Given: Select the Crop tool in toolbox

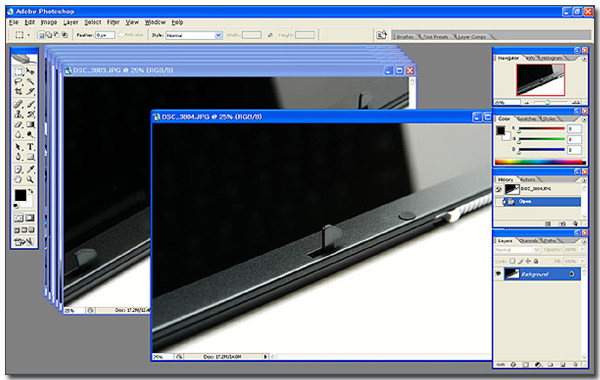Looking at the screenshot, I should point(18,91).
